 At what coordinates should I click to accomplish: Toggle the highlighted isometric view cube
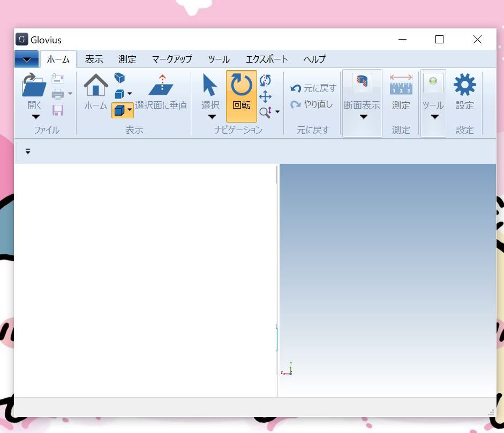(x=118, y=110)
